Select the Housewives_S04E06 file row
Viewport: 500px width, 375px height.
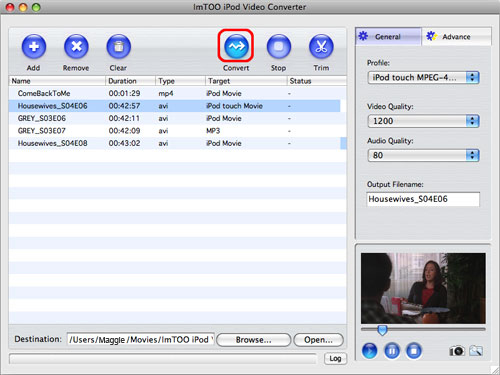tap(175, 106)
